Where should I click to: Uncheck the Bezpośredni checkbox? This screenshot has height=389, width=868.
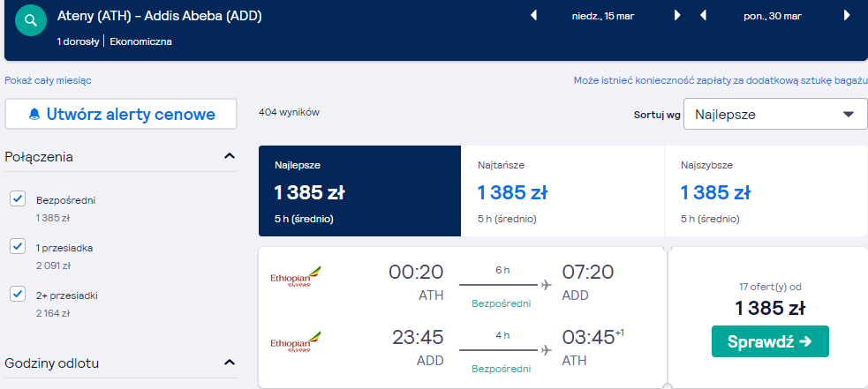point(18,198)
